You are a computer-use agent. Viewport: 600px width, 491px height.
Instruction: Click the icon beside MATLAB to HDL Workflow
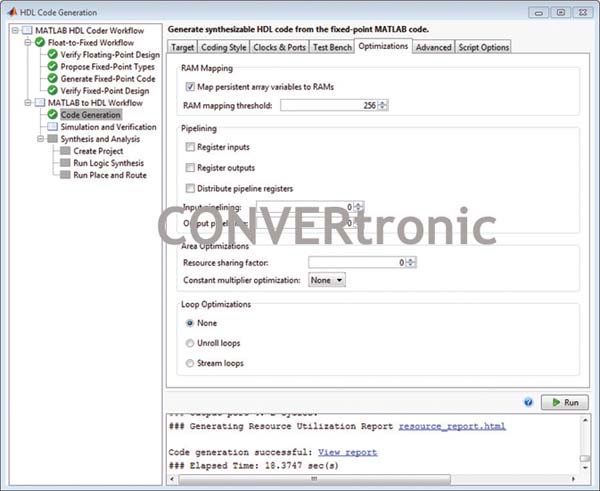pos(40,103)
